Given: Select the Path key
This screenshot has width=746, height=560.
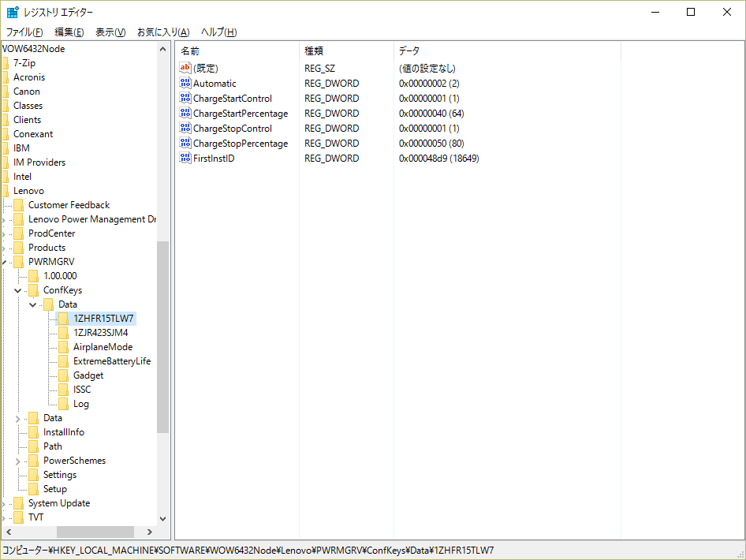Looking at the screenshot, I should pyautogui.click(x=53, y=446).
